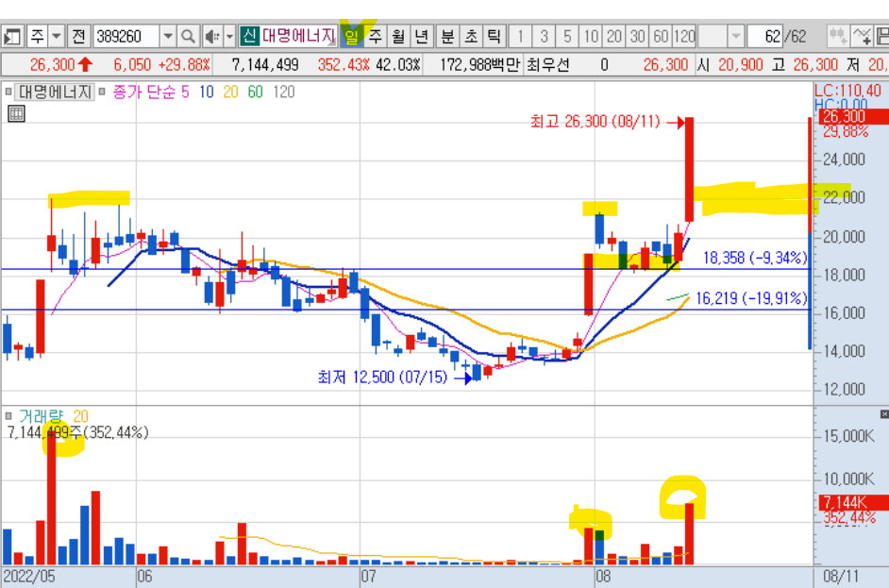Switch to 틱 tick chart period
Image resolution: width=889 pixels, height=588 pixels.
[x=494, y=37]
